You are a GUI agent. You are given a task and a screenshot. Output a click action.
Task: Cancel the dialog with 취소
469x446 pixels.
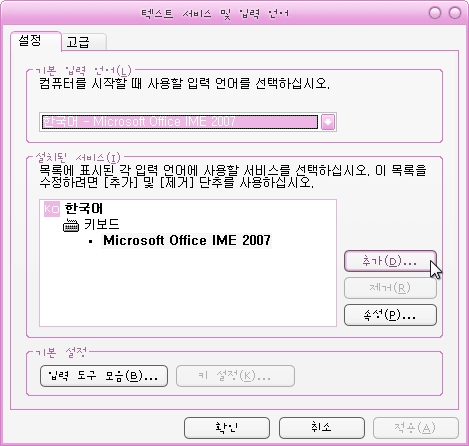[322, 428]
